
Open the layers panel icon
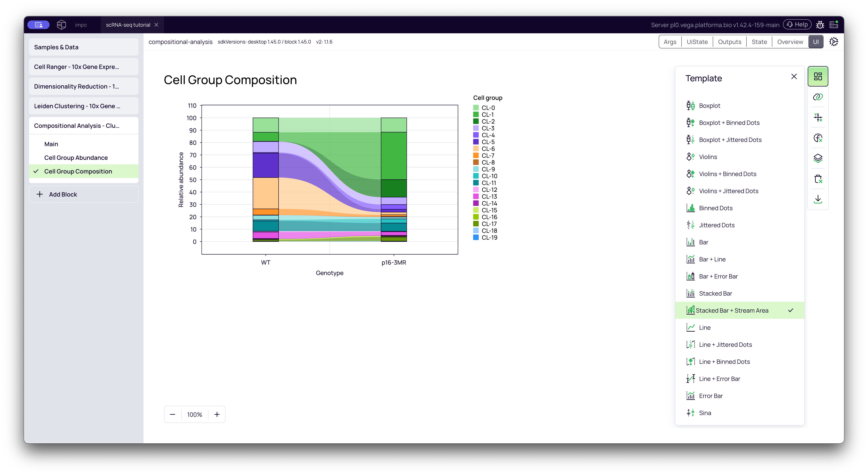818,158
